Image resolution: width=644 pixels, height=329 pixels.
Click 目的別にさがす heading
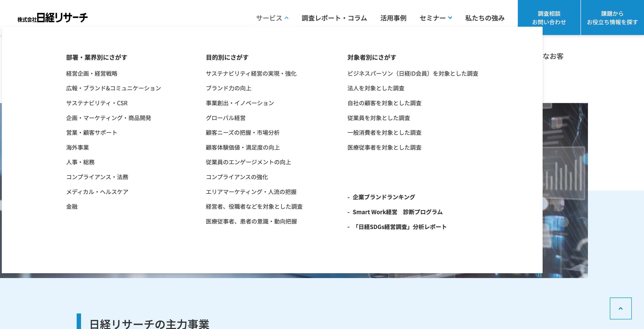pos(227,57)
